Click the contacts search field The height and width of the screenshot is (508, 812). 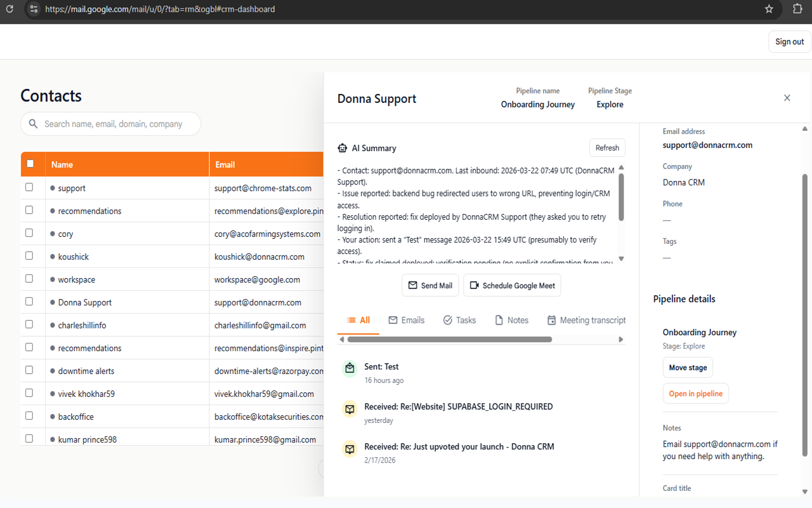pos(111,124)
